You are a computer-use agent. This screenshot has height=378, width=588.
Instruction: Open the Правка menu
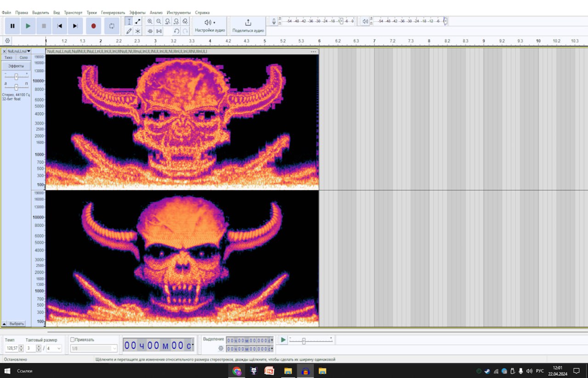pos(22,12)
